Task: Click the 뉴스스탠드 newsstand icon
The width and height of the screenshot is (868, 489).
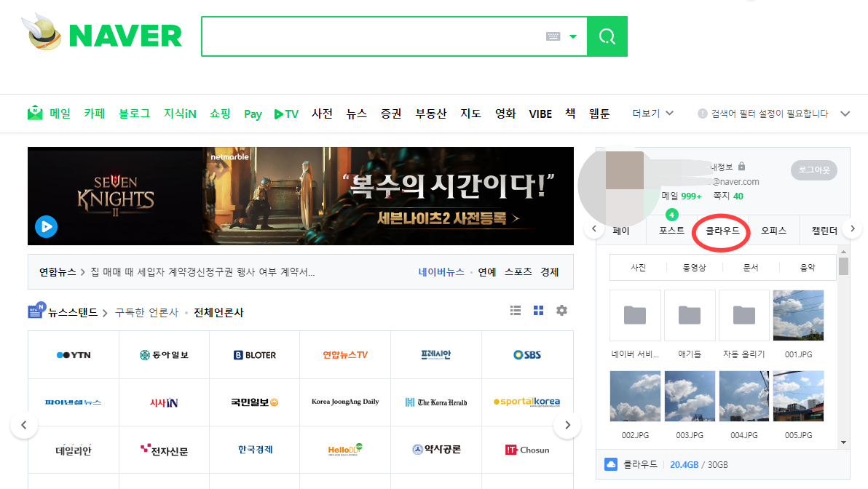Action: click(36, 310)
